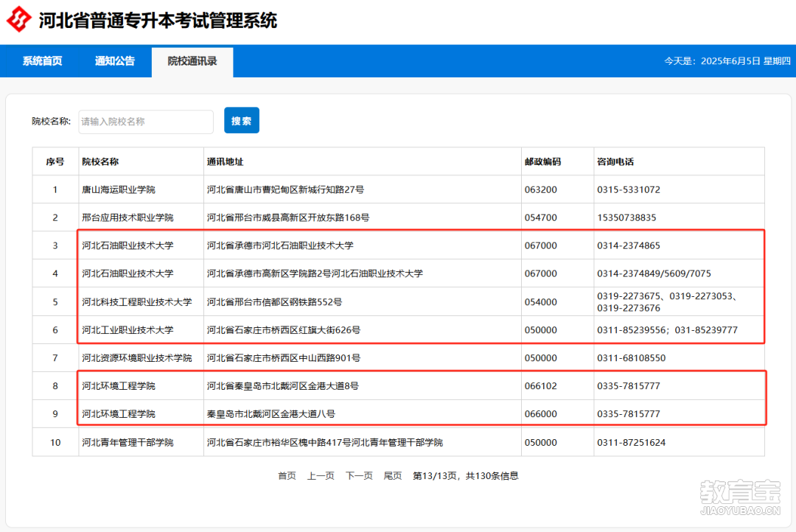This screenshot has height=532, width=796.
Task: Click the 上一页 pagination link
Action: pos(321,476)
